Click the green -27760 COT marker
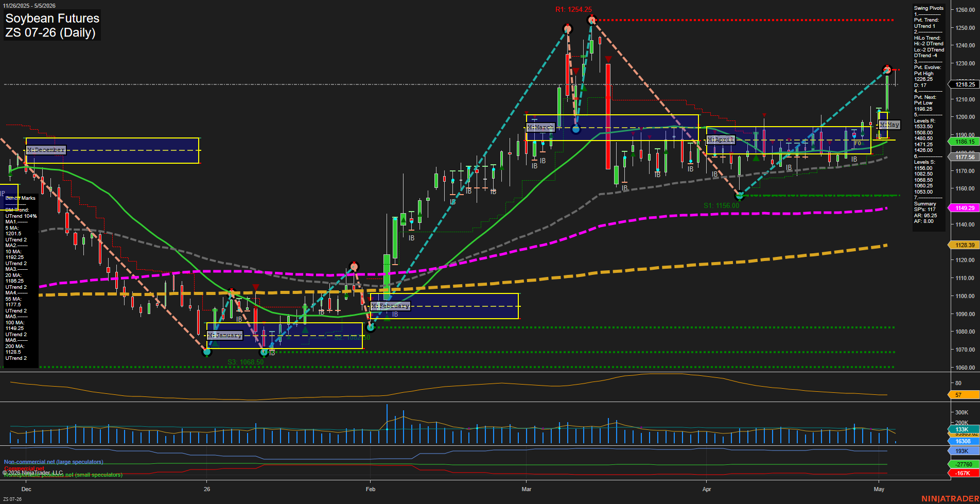This screenshot has height=504, width=980. 964,464
